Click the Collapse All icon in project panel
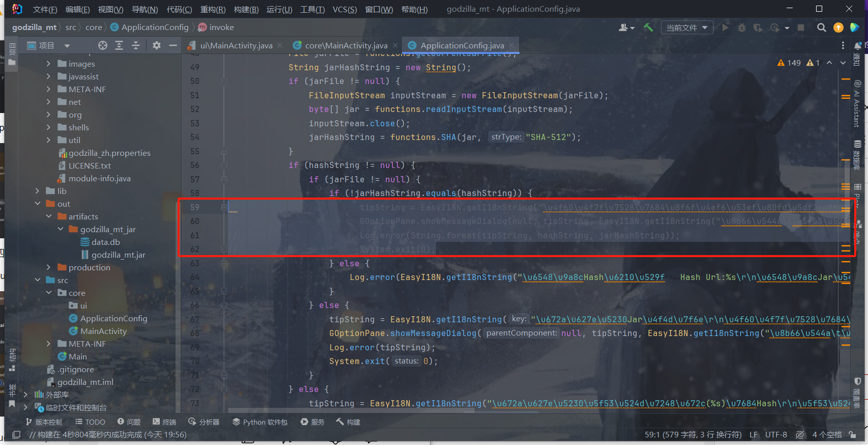This screenshot has height=445, width=868. point(136,45)
